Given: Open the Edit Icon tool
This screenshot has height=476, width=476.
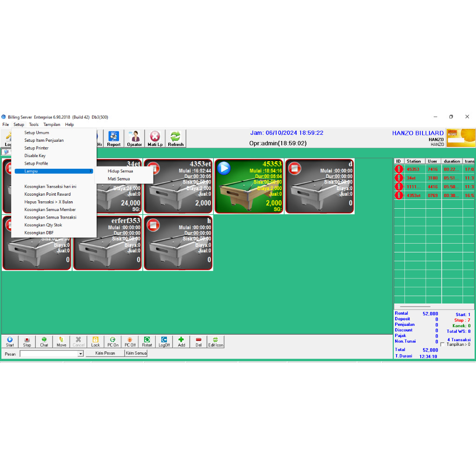Looking at the screenshot, I should (x=216, y=342).
